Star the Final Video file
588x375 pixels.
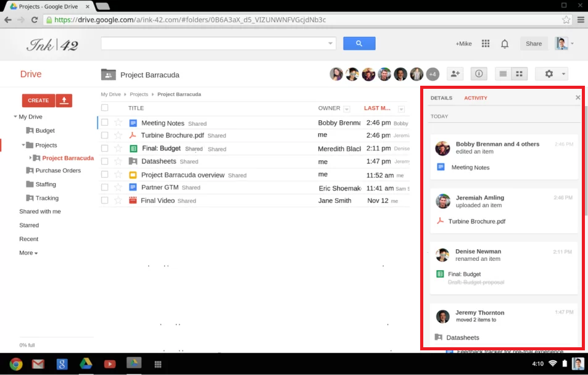[x=118, y=200]
